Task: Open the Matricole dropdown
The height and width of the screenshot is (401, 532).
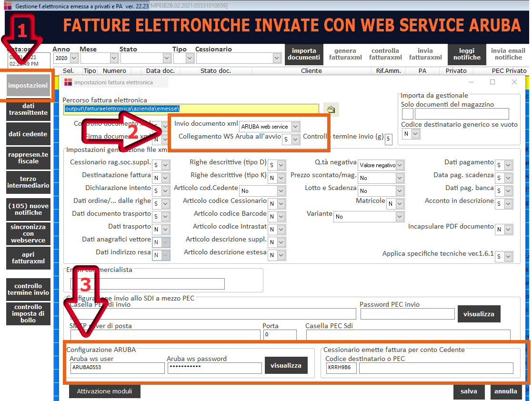Action: pos(400,203)
